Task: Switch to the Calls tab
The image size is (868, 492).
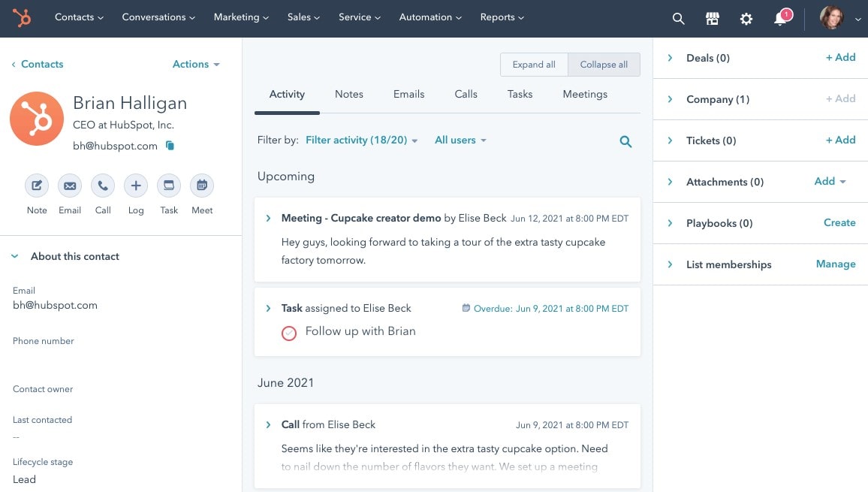Action: click(466, 94)
